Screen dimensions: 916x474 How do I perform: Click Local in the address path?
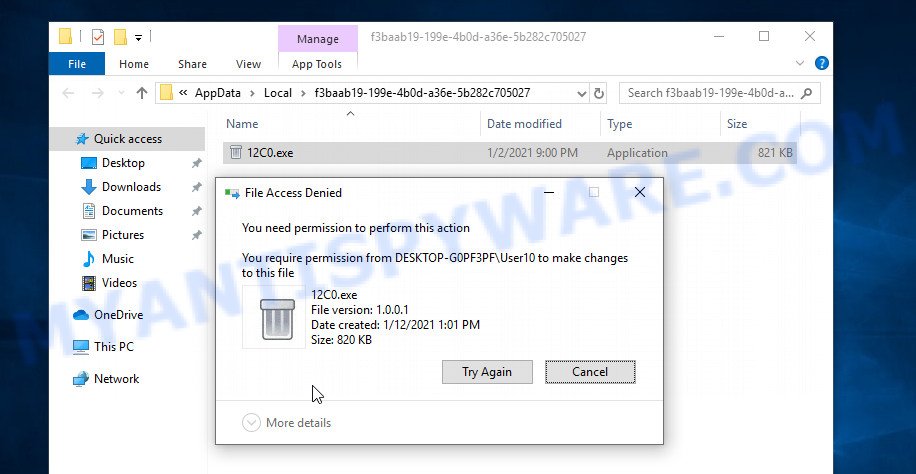tap(278, 93)
